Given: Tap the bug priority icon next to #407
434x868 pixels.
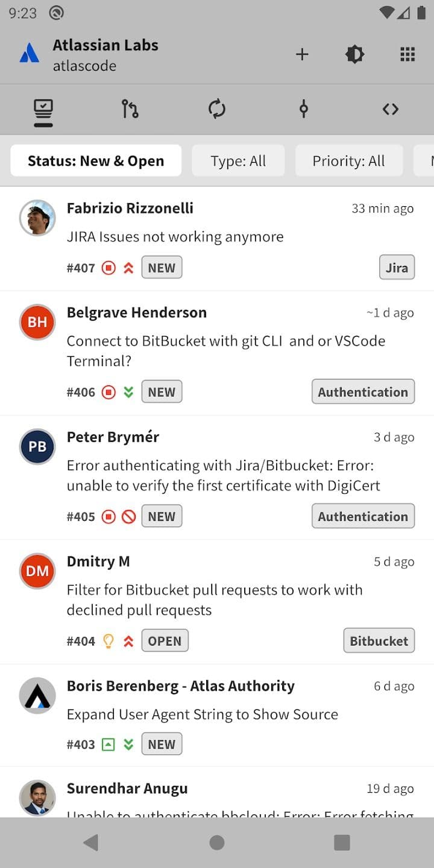Looking at the screenshot, I should (x=108, y=267).
